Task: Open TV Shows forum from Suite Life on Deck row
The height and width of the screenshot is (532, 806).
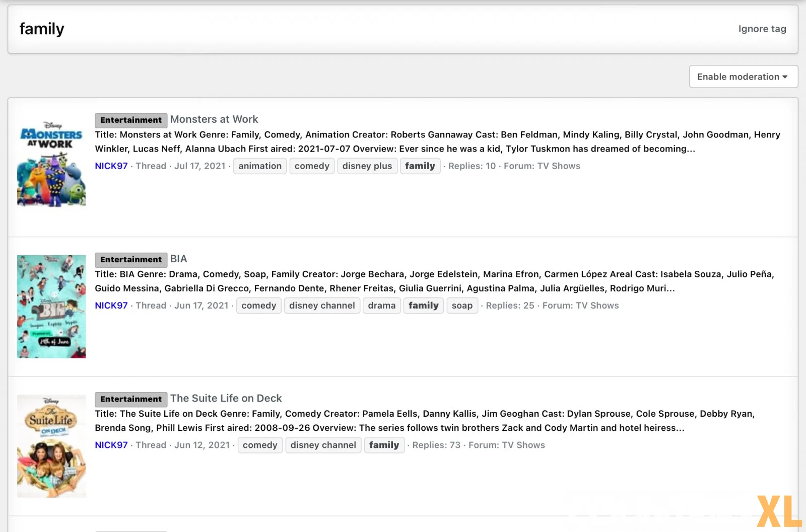Action: tap(523, 445)
